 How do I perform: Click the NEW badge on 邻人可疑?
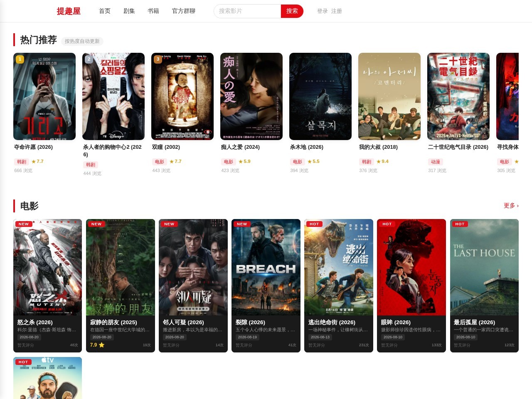click(x=169, y=224)
